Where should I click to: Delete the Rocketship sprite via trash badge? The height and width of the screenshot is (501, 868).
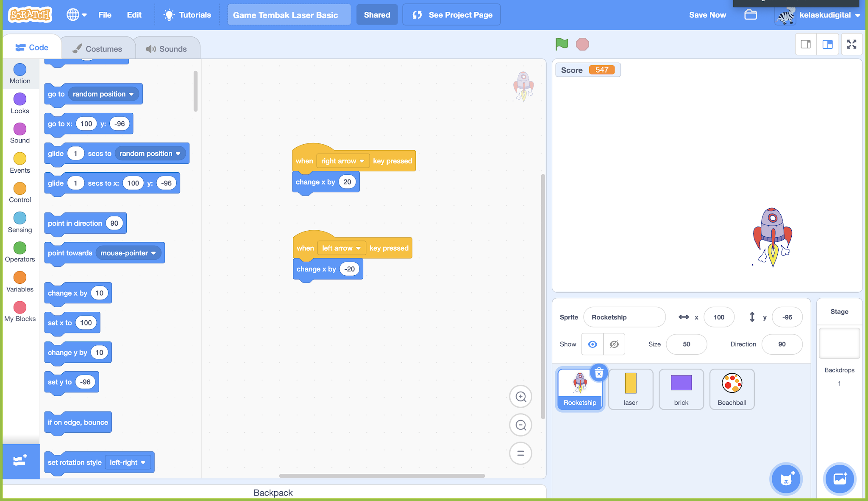pyautogui.click(x=599, y=372)
